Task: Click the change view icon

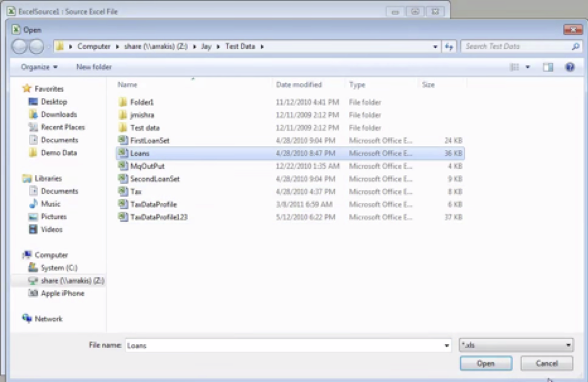Action: (x=515, y=67)
